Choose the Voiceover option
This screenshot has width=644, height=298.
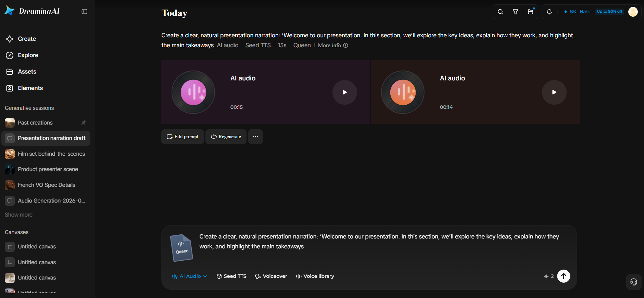coord(271,276)
